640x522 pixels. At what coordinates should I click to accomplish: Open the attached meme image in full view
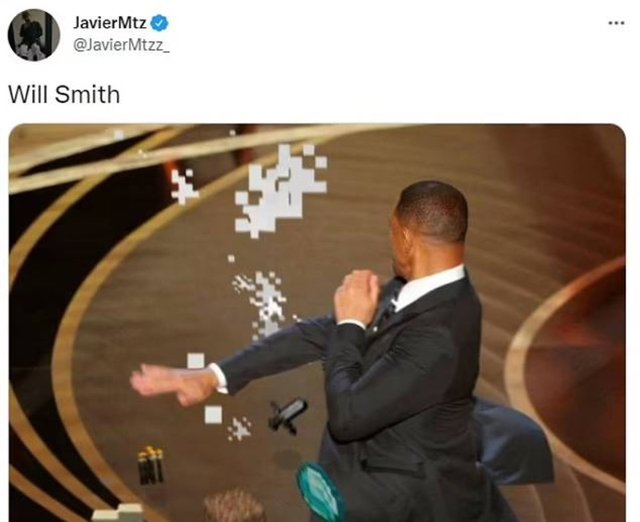pyautogui.click(x=317, y=322)
